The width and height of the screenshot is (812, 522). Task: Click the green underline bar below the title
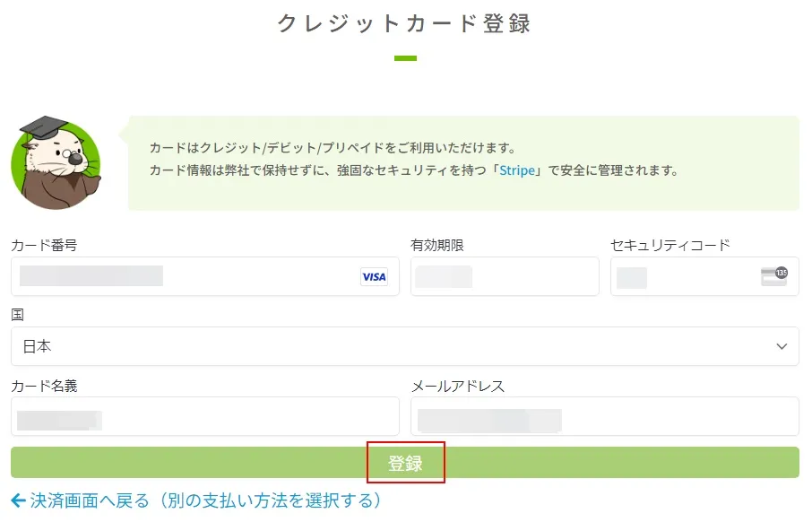(405, 58)
